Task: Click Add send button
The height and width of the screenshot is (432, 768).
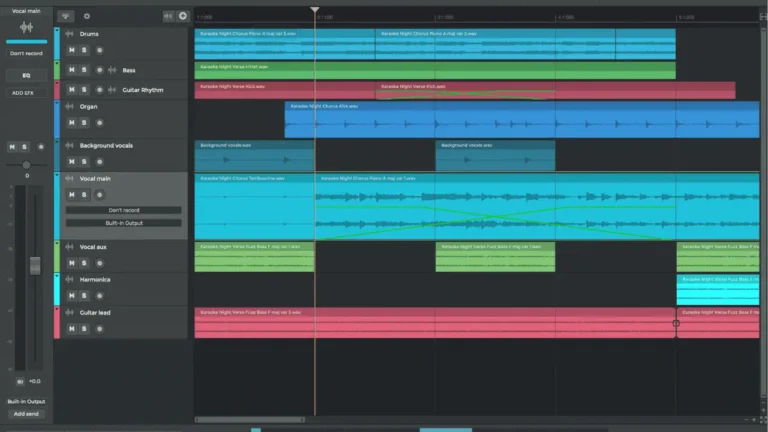Action: 26,414
